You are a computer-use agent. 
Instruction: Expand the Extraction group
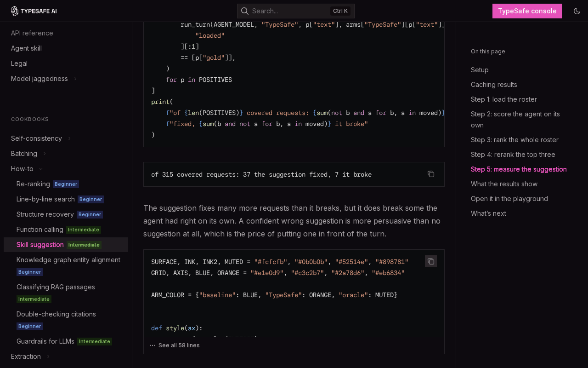coord(48,356)
